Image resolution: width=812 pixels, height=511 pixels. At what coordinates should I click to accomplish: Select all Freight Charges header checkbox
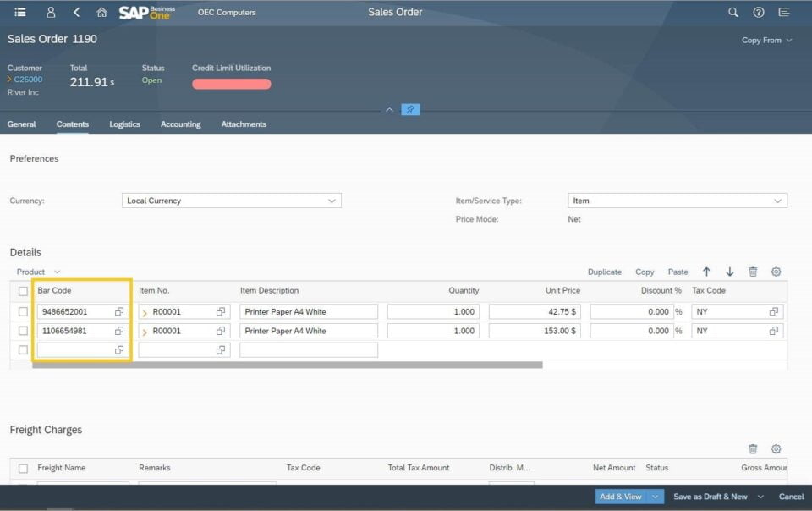(23, 469)
